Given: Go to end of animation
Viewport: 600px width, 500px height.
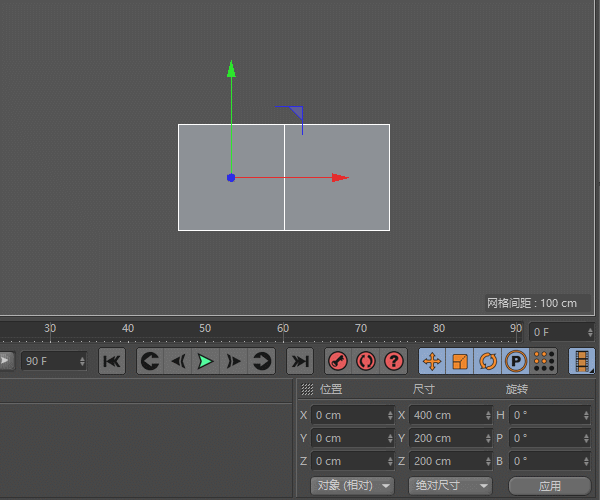Looking at the screenshot, I should point(300,361).
